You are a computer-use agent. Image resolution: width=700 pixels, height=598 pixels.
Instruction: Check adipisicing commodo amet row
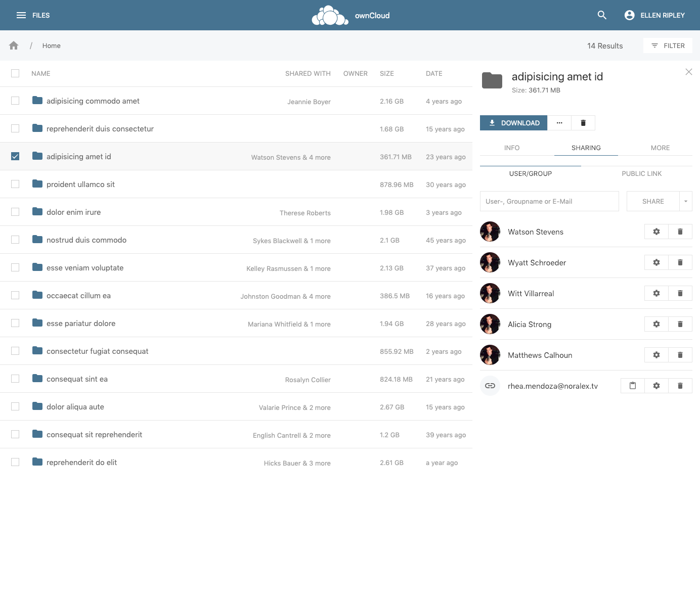[x=15, y=101]
